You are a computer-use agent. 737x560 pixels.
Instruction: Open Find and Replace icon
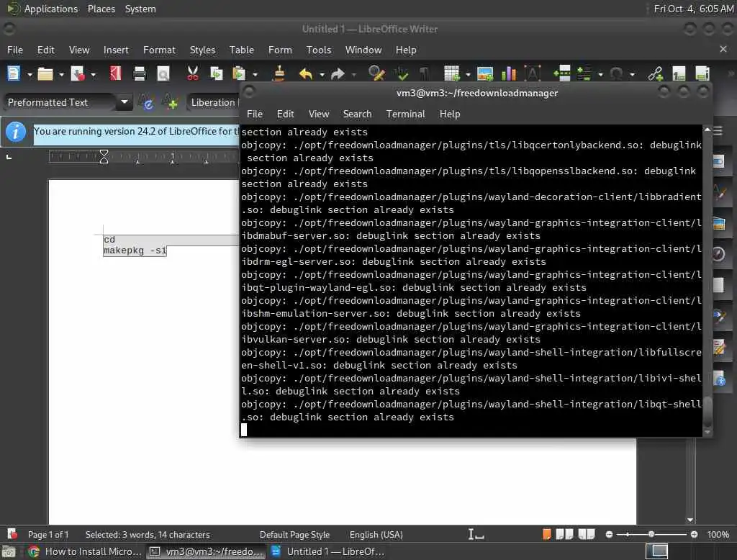click(x=376, y=73)
